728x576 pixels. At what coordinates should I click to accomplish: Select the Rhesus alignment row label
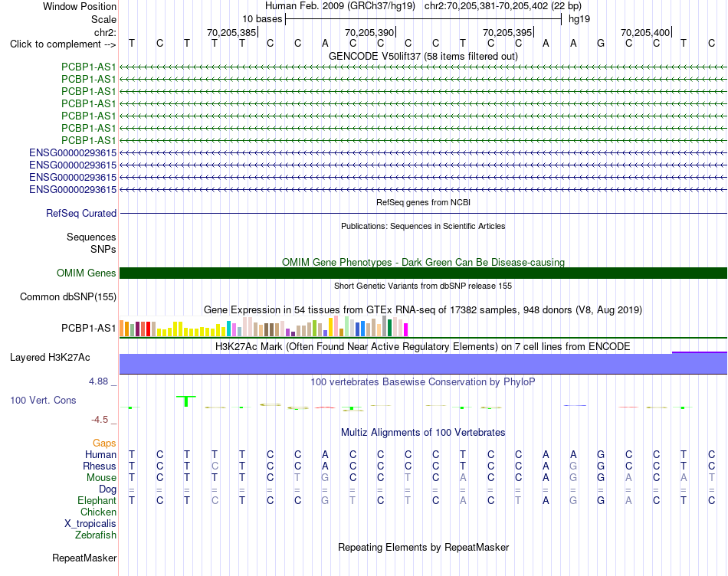[x=100, y=466]
